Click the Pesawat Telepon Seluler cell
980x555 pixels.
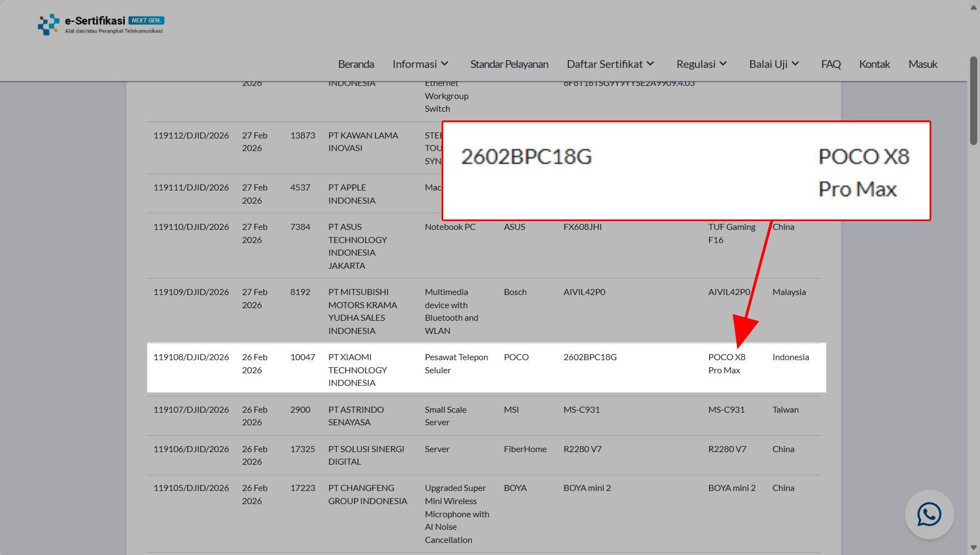pos(456,363)
